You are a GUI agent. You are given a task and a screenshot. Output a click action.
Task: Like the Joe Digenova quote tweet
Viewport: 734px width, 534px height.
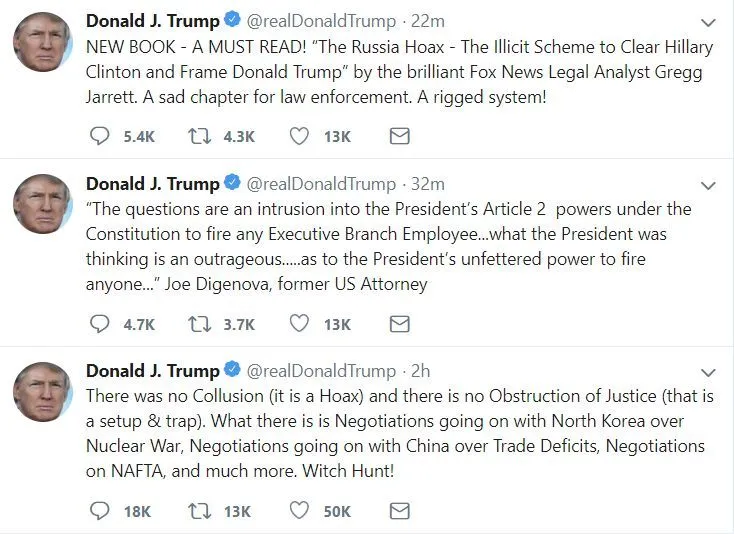(x=298, y=323)
